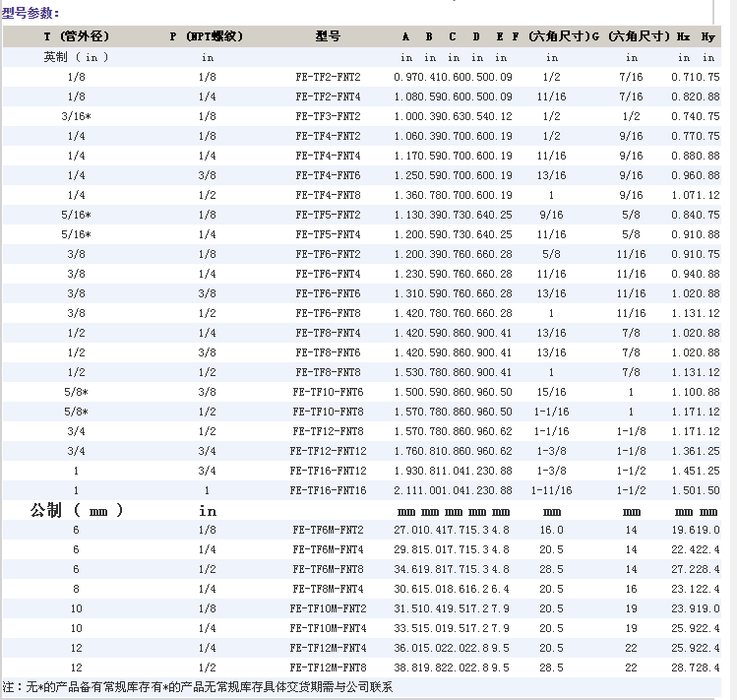737x700 pixels.
Task: Select model FE-TF10-FNT6
Action: [328, 393]
